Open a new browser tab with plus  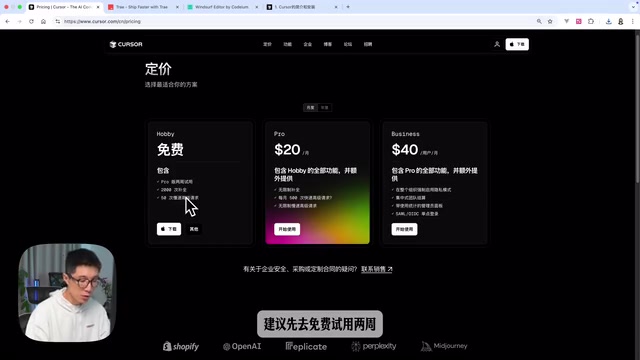pyautogui.click(x=348, y=7)
